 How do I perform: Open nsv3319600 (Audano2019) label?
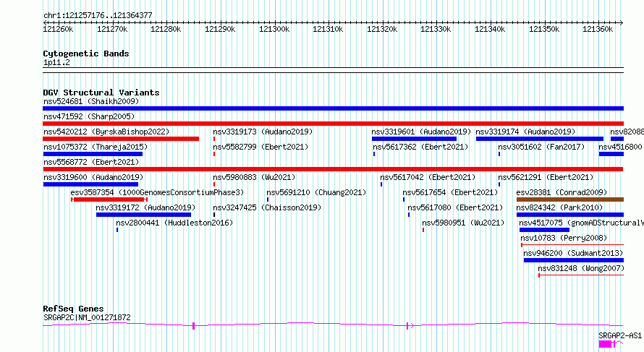pos(93,177)
